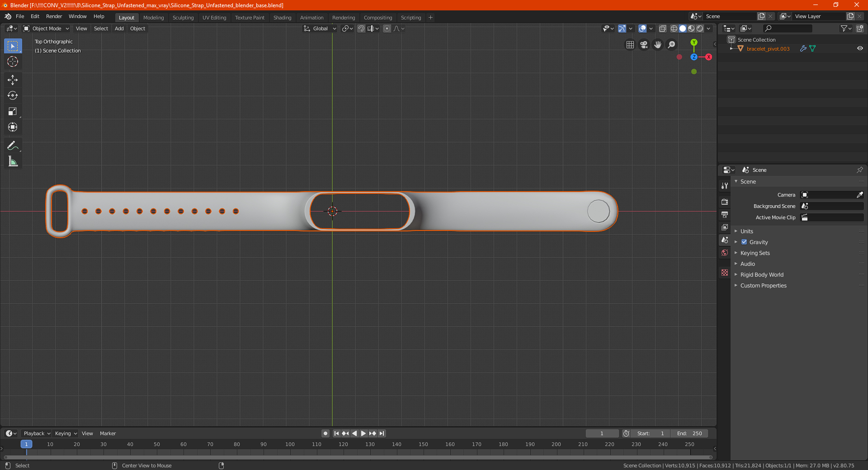This screenshot has width=868, height=470.
Task: Open the Global orientation dropdown
Action: pyautogui.click(x=320, y=28)
